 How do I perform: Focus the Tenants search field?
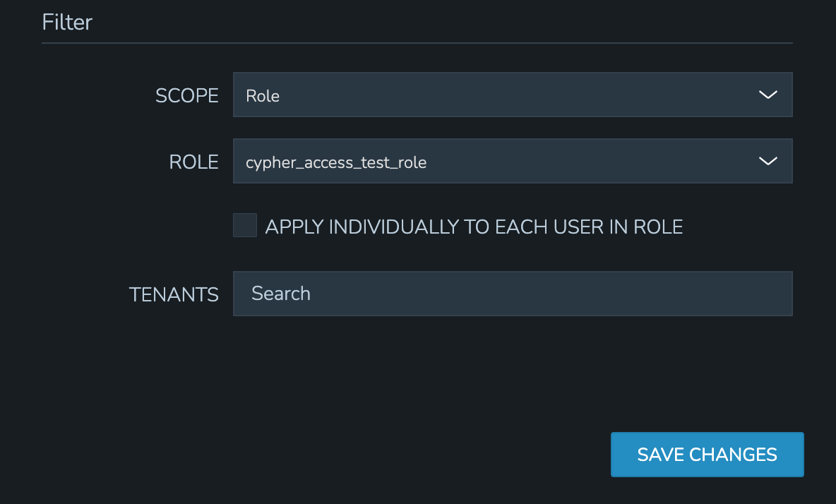[512, 294]
